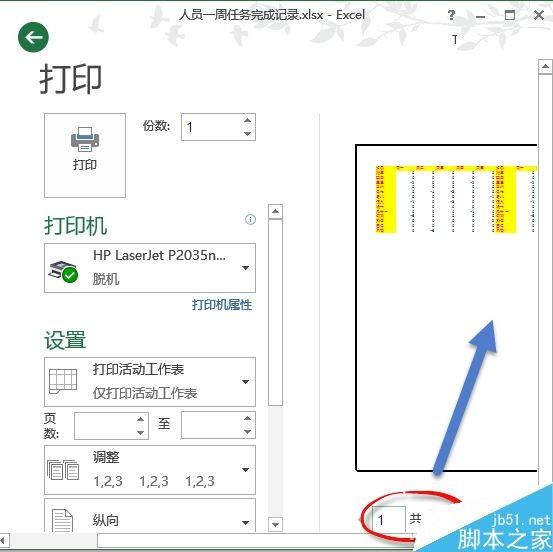
Task: Click the ending page number field
Action: pyautogui.click(x=212, y=425)
